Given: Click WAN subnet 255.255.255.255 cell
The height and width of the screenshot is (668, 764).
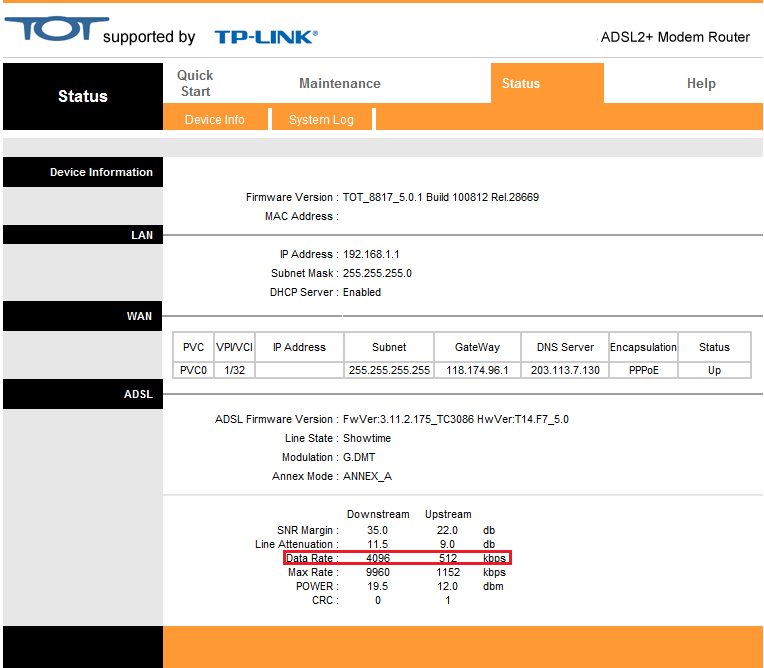Looking at the screenshot, I should (389, 370).
